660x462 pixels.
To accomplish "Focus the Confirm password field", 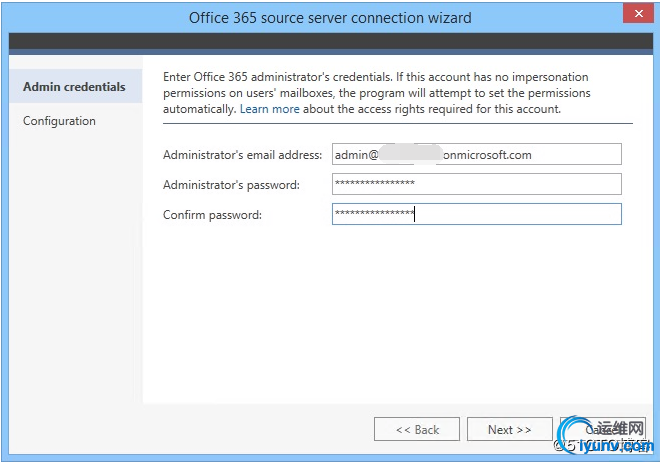I will pyautogui.click(x=476, y=214).
